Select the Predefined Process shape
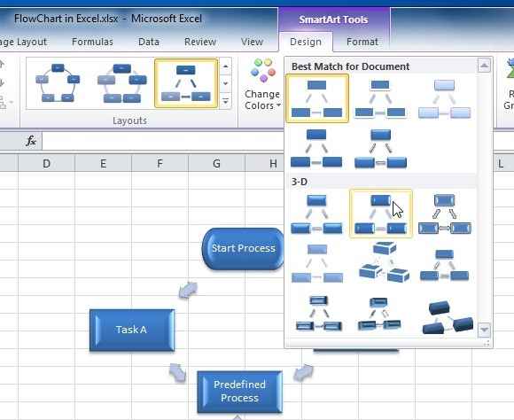The image size is (514, 420). point(239,392)
